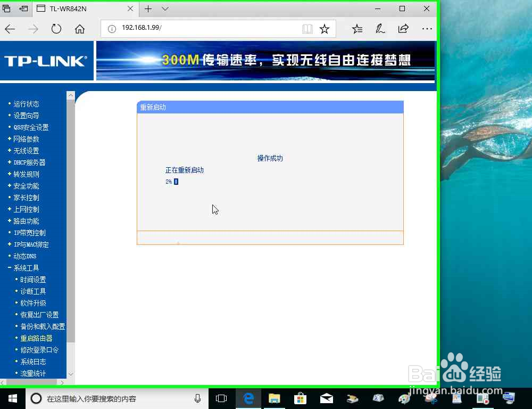Expand 转发规则 menu
Image resolution: width=532 pixels, height=409 pixels.
pyautogui.click(x=26, y=174)
